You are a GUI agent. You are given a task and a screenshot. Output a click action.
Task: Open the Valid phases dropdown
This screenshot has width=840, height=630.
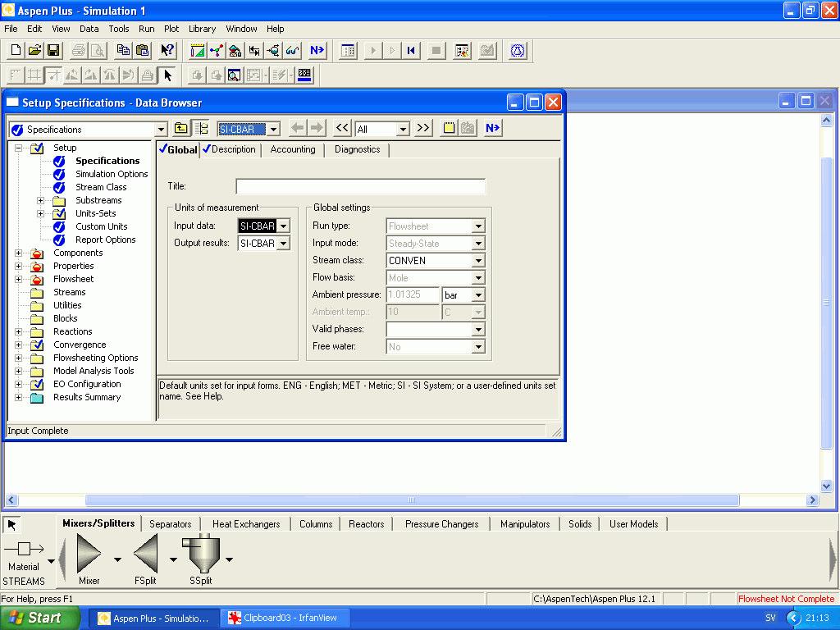coord(478,329)
